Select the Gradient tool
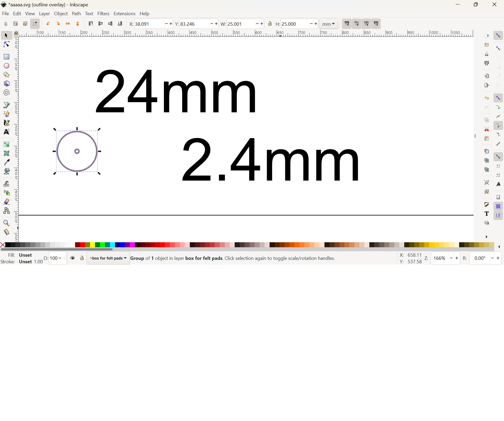This screenshot has height=421, width=504. [x=6, y=144]
